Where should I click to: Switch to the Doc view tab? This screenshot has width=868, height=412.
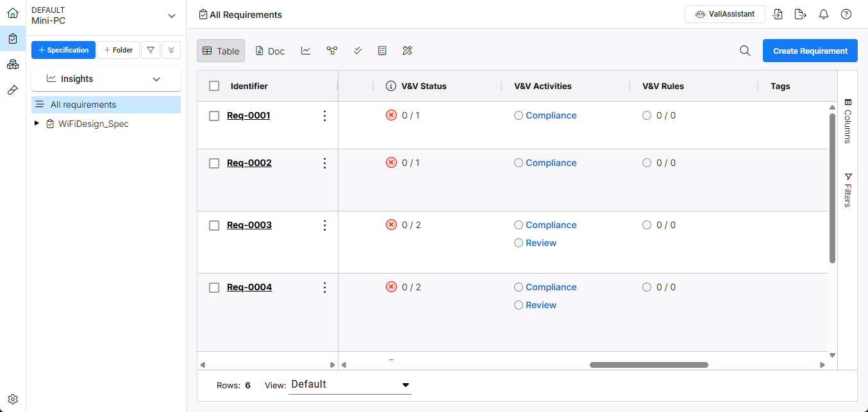click(x=270, y=51)
